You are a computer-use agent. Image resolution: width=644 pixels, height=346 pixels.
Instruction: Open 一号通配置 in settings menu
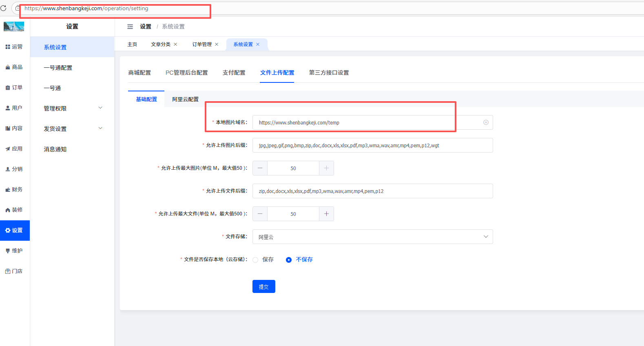(x=58, y=68)
